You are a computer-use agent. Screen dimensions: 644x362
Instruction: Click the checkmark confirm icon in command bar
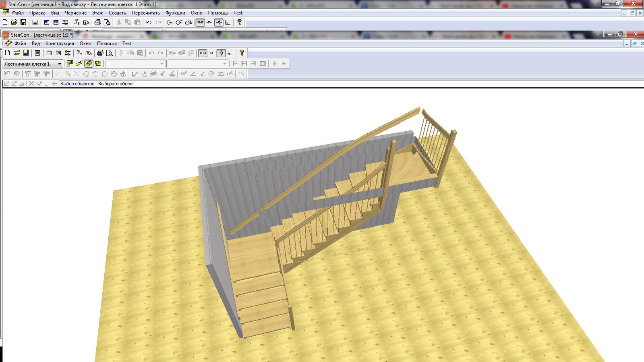(x=39, y=84)
